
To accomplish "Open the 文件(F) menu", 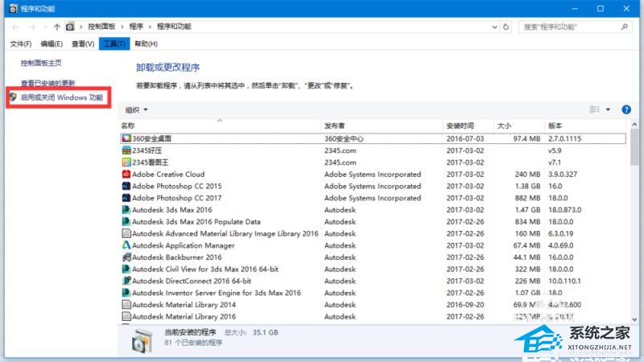I will click(x=21, y=43).
